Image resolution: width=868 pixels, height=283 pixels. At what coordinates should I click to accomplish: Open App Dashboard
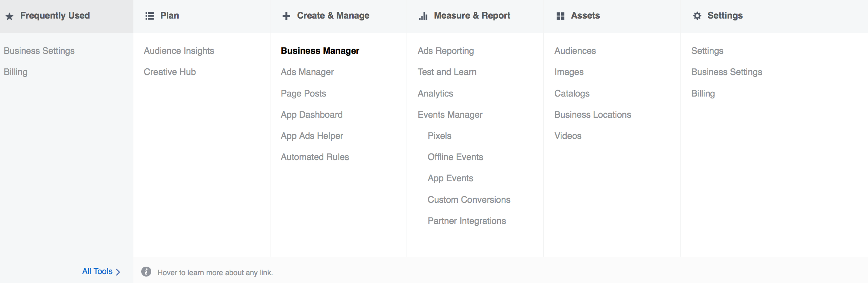point(311,115)
